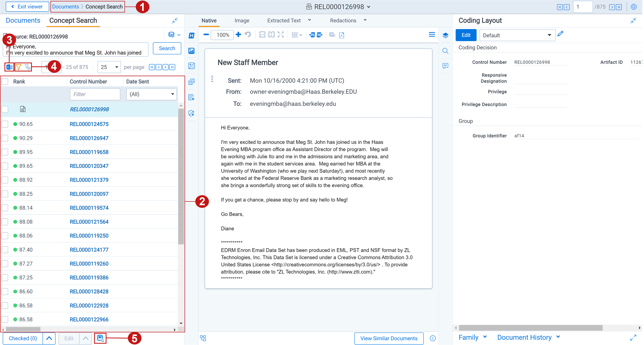The image size is (644, 345).
Task: Check the box for row REL0000126947
Action: click(x=5, y=138)
